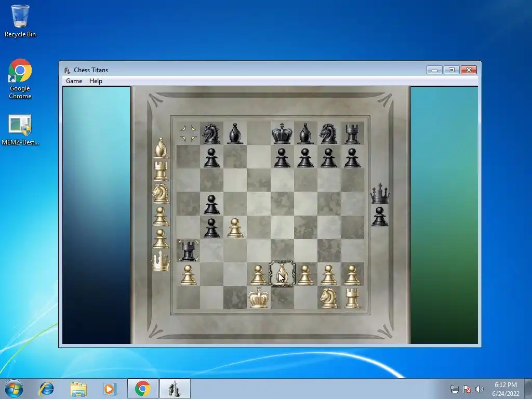Open the Recycle Bin on the desktop
Image resolution: width=532 pixels, height=399 pixels.
pos(20,21)
